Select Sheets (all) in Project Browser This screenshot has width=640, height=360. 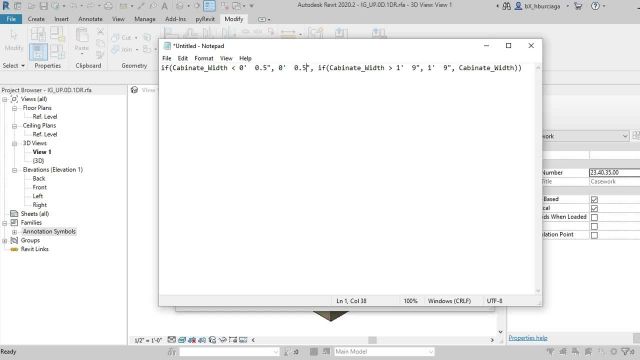(35, 214)
